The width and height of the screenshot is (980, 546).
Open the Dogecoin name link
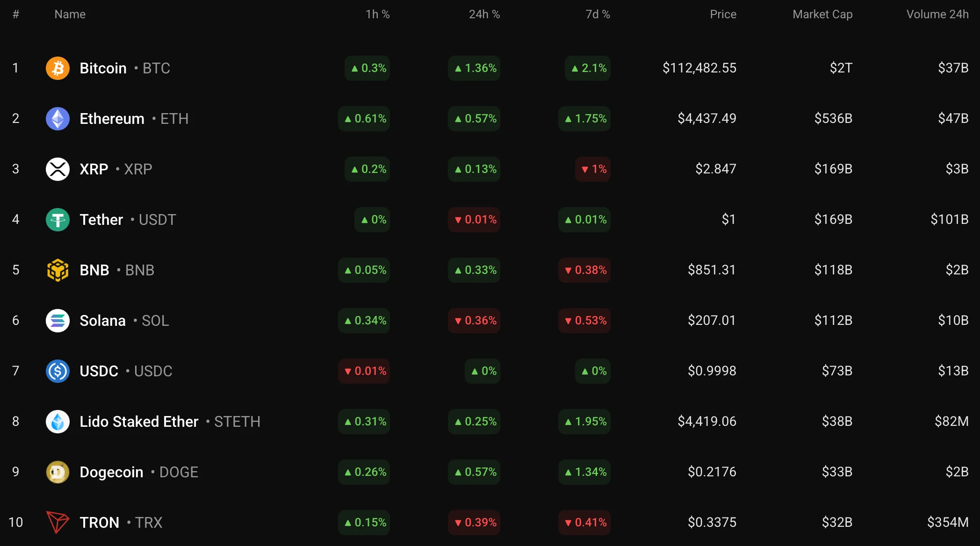[x=111, y=472]
